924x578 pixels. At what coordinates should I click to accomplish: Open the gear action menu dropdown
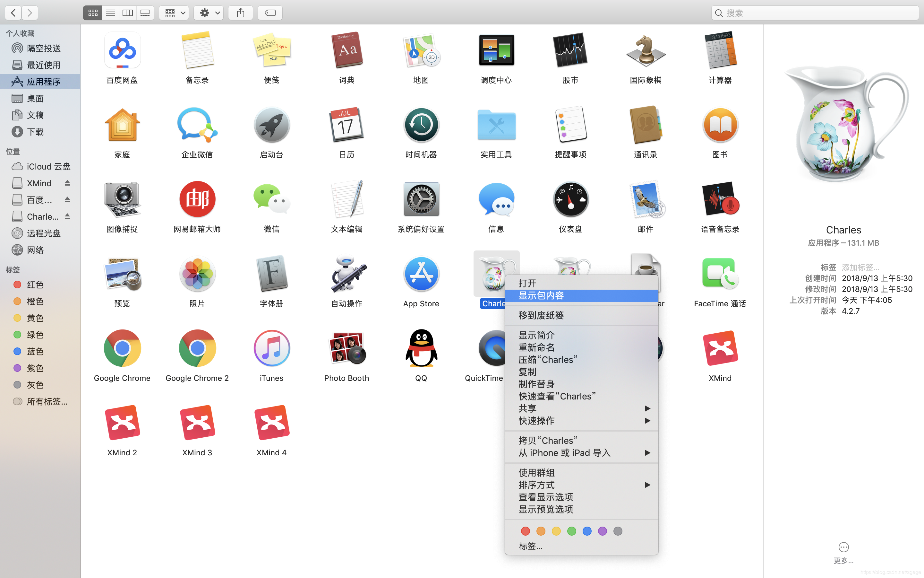click(x=209, y=13)
